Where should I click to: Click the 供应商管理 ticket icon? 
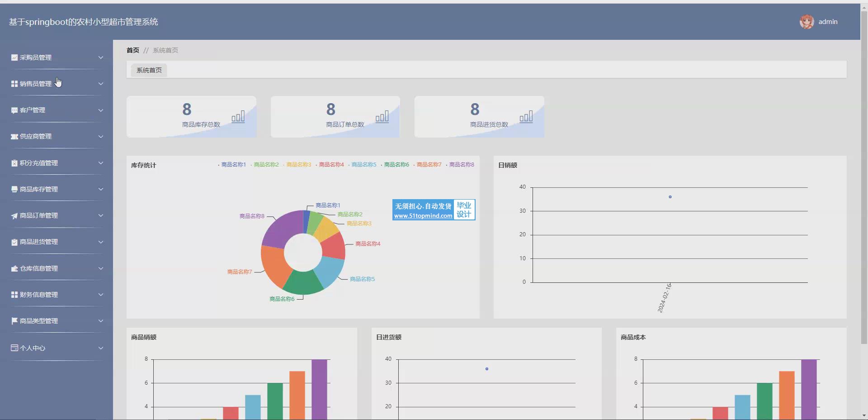coord(14,136)
